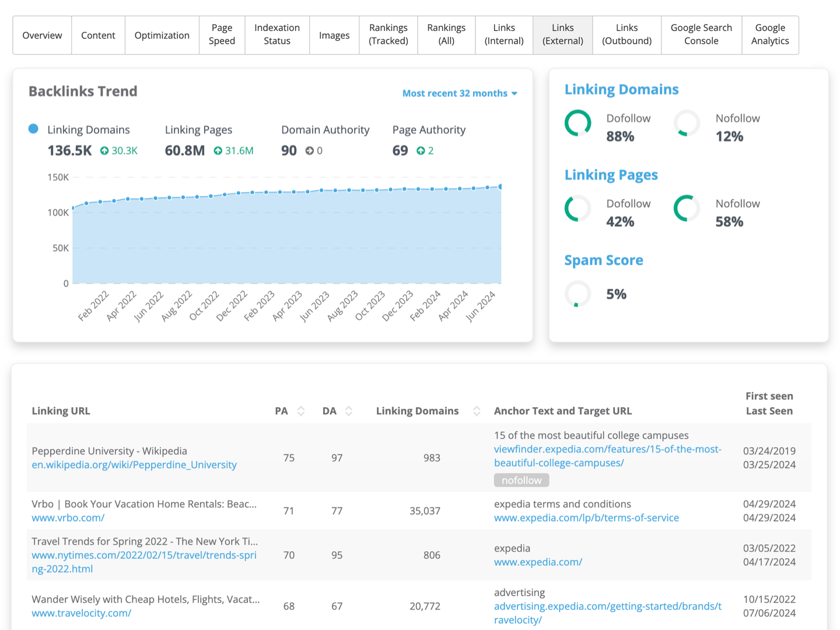Click the First seen Last Seen header

(769, 404)
